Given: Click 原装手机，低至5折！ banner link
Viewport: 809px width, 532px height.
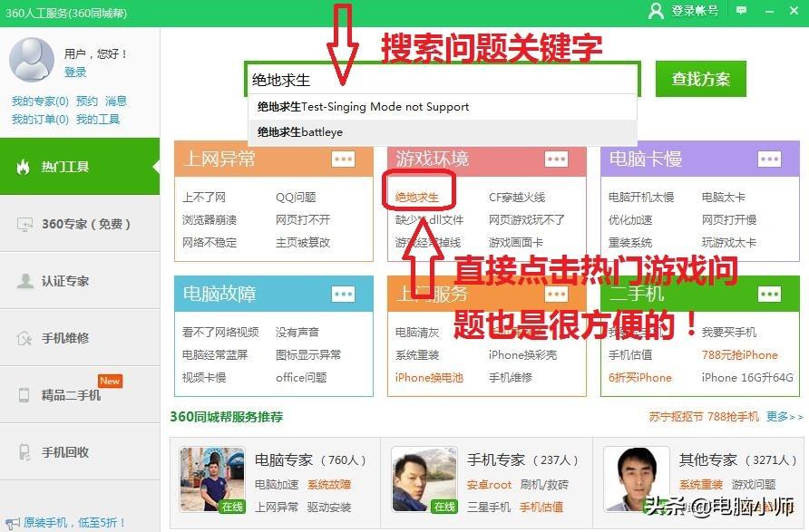Looking at the screenshot, I should click(74, 523).
